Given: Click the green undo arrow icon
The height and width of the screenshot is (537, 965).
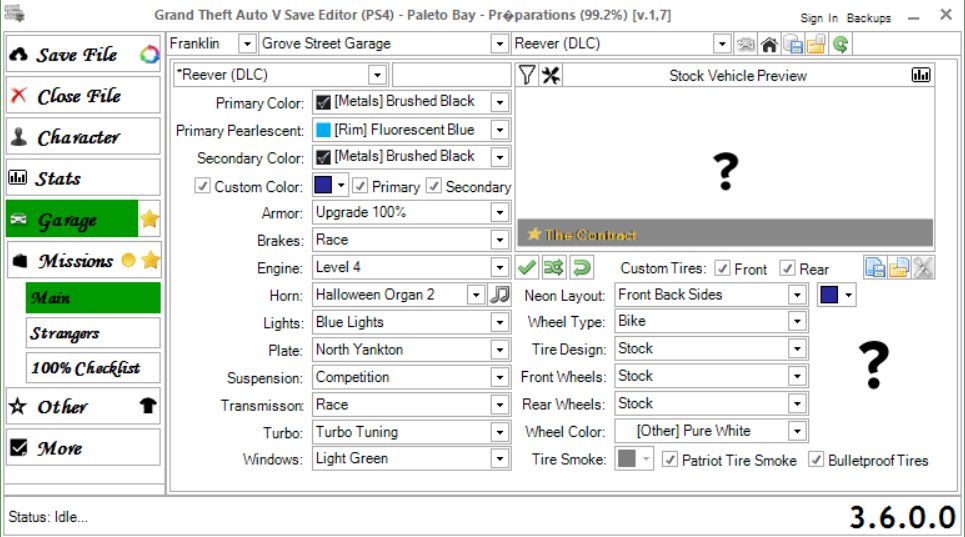Looking at the screenshot, I should pyautogui.click(x=580, y=268).
